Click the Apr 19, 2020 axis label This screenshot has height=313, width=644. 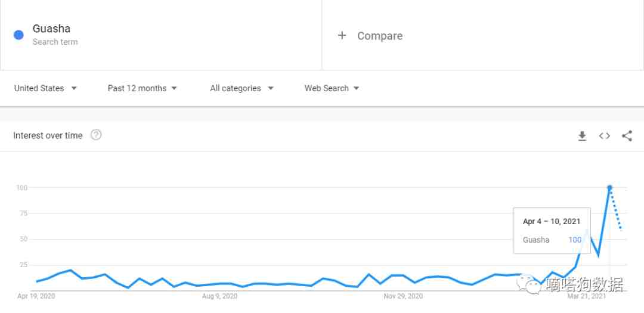pyautogui.click(x=36, y=296)
